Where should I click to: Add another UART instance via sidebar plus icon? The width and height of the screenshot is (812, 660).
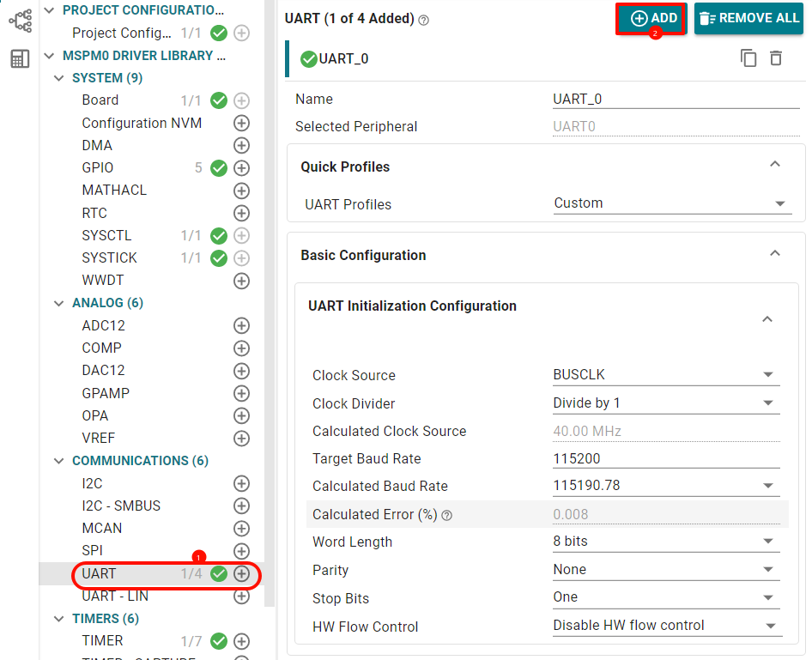[x=241, y=573]
